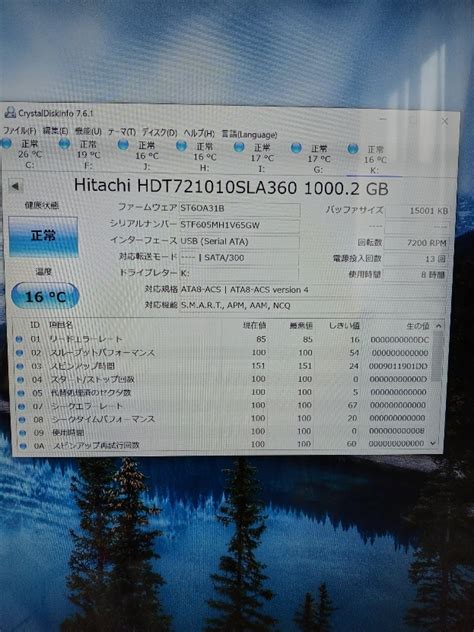Select the スループットパフォーマンス row name
Image resolution: width=474 pixels, height=632 pixels.
pos(102,353)
